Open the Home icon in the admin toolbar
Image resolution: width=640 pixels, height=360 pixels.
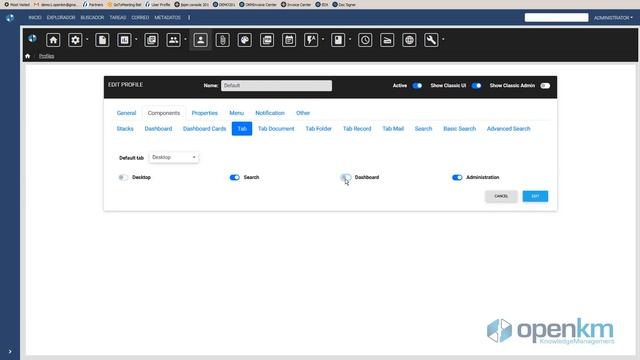click(53, 40)
